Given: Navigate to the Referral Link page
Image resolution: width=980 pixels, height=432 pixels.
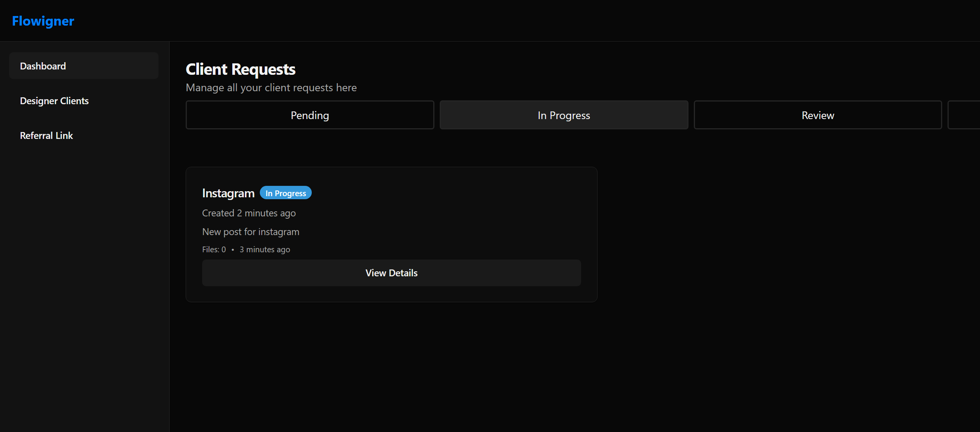Looking at the screenshot, I should [x=46, y=135].
